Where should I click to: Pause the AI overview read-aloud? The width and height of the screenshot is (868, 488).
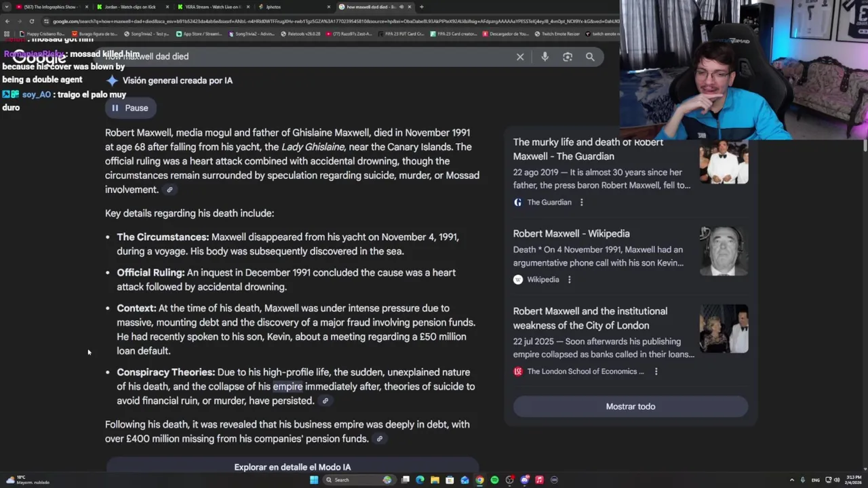coord(130,108)
